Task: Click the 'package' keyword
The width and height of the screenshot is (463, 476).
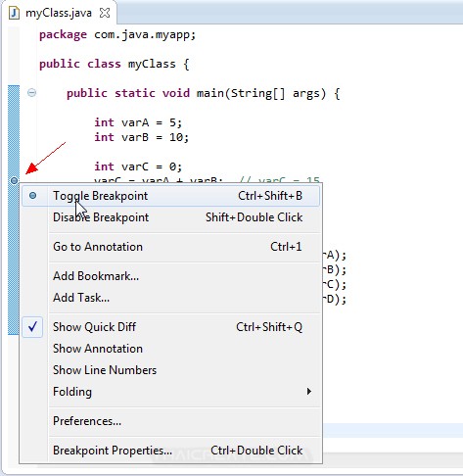Action: pos(63,34)
